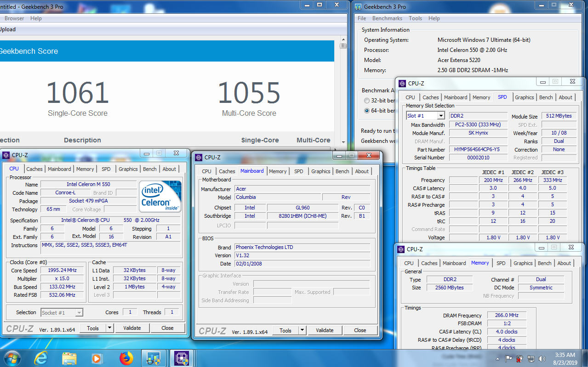Click the red tray icon next to the flag
Viewport: 588px width, 367px height.
(520, 358)
